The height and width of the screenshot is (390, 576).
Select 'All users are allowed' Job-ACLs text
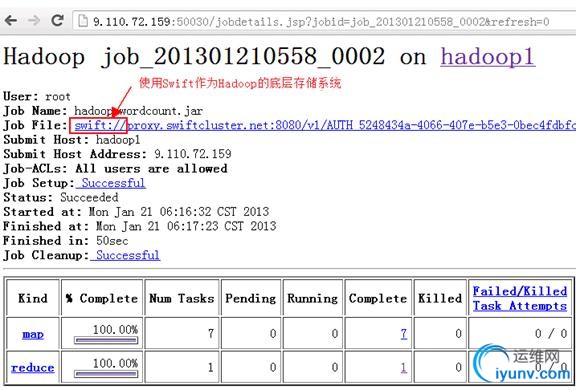pos(151,169)
